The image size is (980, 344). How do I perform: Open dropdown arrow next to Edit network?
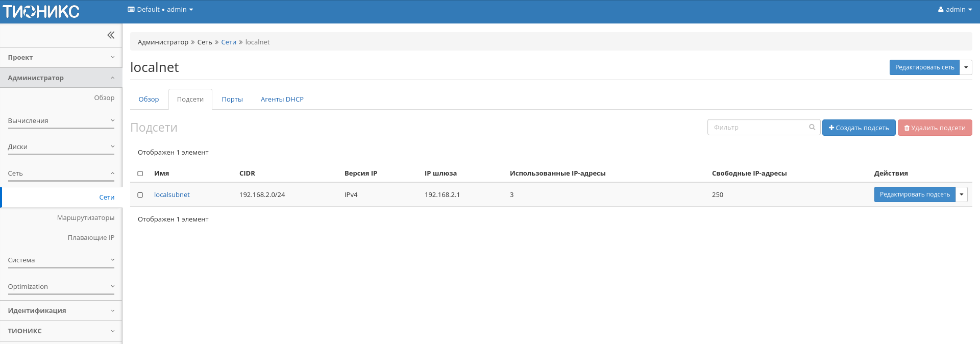(x=966, y=67)
